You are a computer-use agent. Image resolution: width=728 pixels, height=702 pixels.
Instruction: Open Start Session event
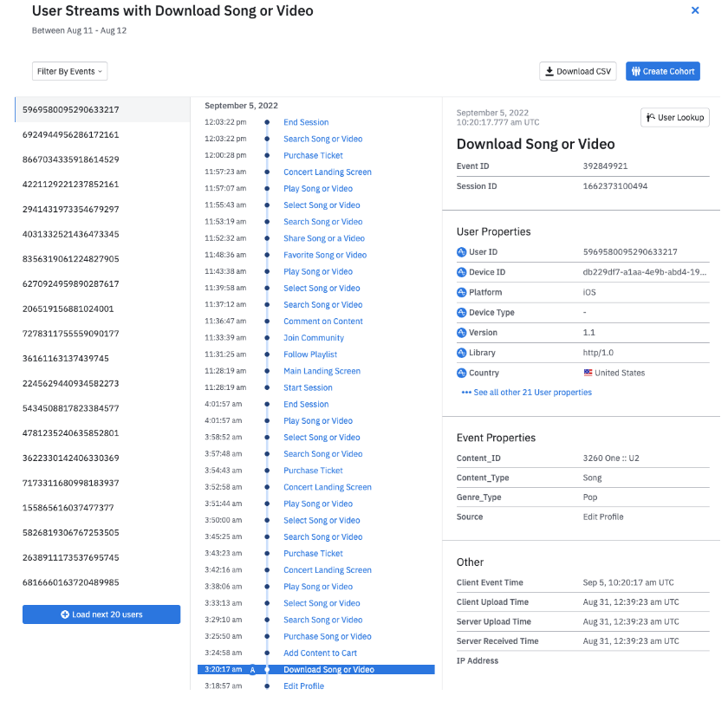coord(308,387)
